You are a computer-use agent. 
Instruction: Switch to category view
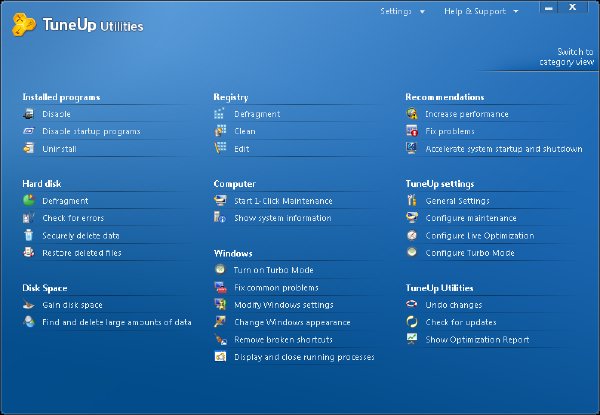[566, 57]
